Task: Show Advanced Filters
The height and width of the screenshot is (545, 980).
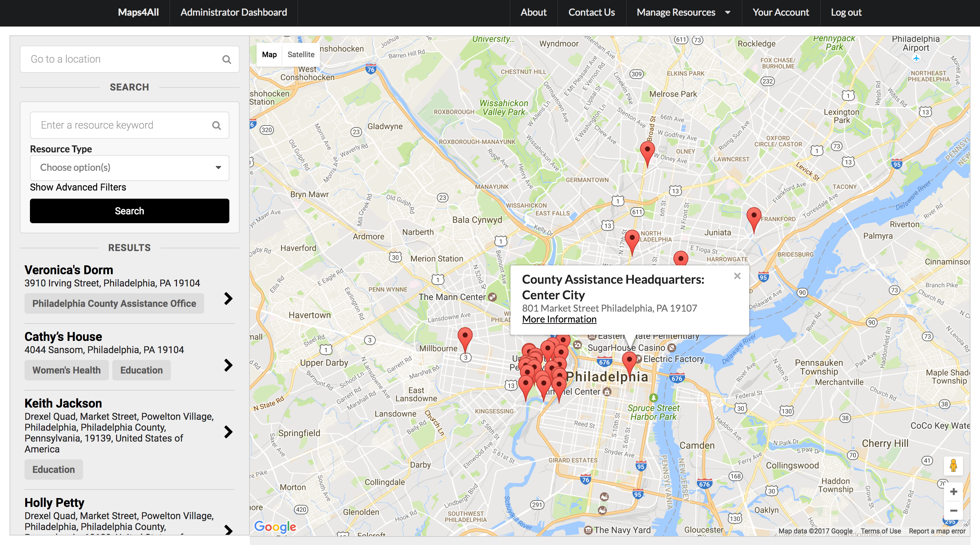Action: [x=78, y=187]
